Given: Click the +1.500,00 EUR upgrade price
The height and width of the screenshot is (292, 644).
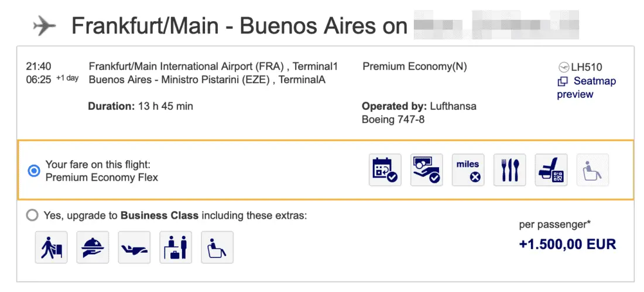Looking at the screenshot, I should click(567, 244).
